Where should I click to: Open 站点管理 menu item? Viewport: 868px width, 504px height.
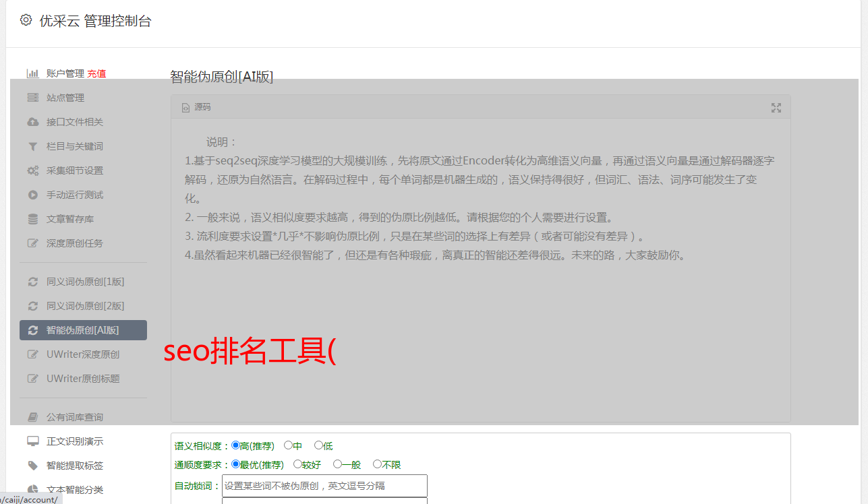tap(65, 98)
